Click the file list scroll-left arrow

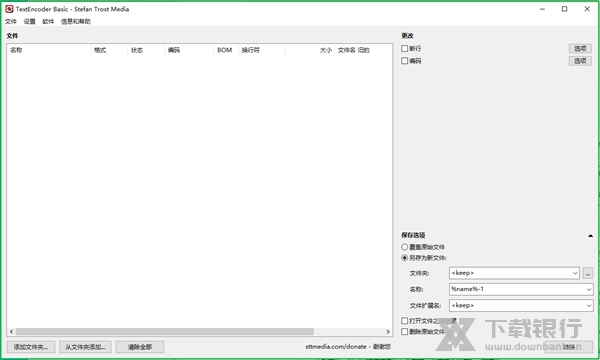click(x=11, y=332)
